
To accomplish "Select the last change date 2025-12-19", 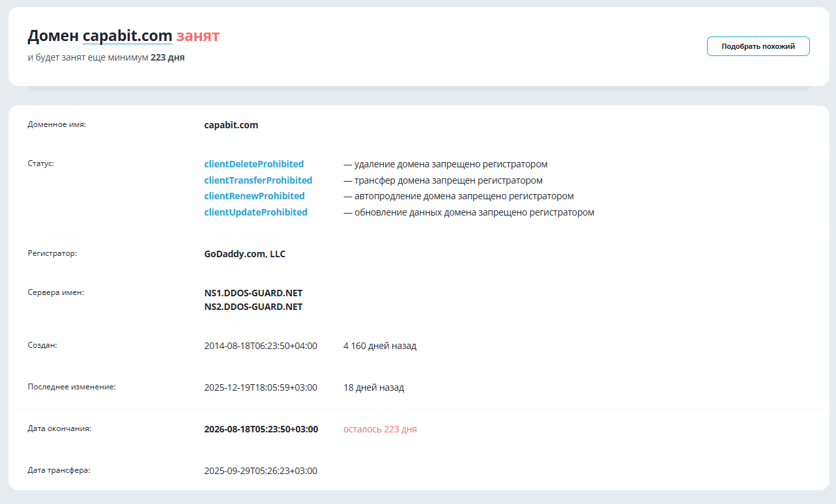I will click(261, 387).
